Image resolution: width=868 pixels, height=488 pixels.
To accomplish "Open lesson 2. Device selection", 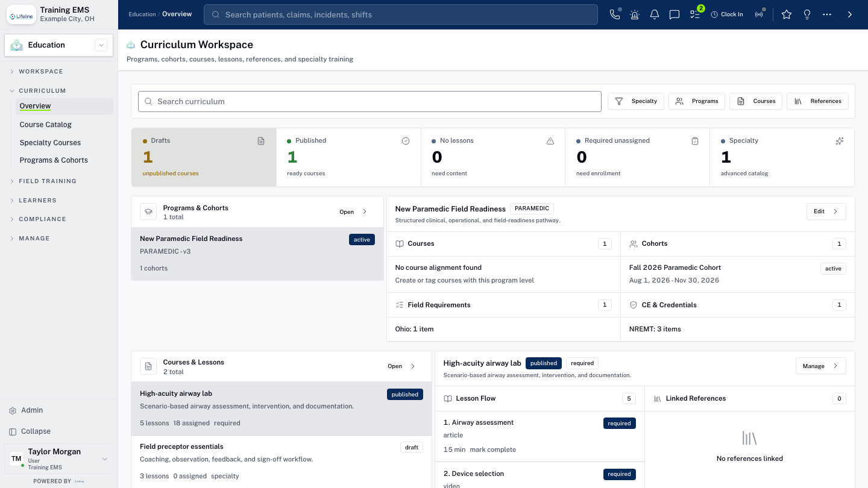I will point(539,475).
